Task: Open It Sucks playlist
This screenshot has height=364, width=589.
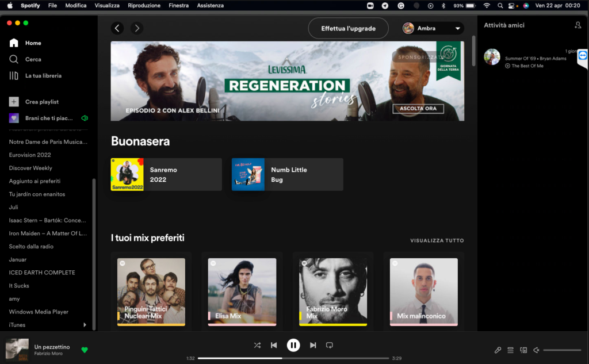Action: [x=19, y=285]
